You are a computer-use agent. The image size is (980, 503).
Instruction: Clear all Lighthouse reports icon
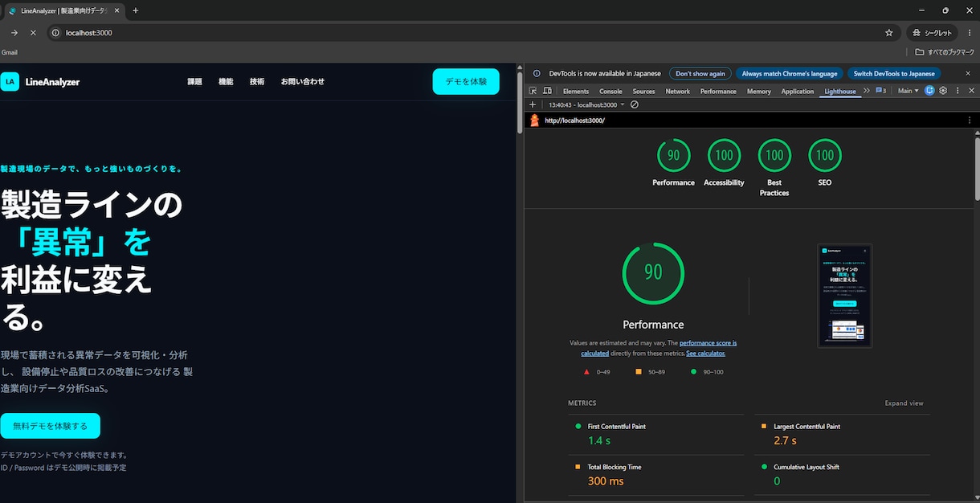click(x=635, y=104)
